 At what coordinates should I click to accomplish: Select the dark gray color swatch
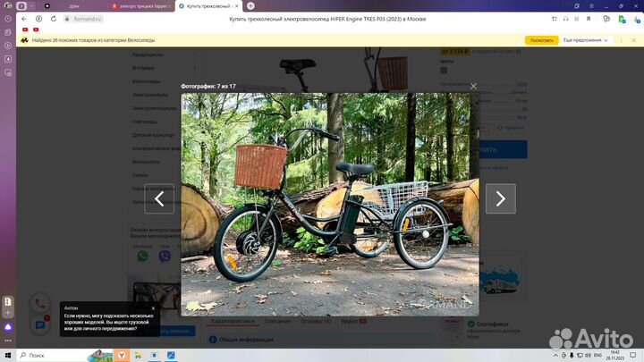point(444,71)
